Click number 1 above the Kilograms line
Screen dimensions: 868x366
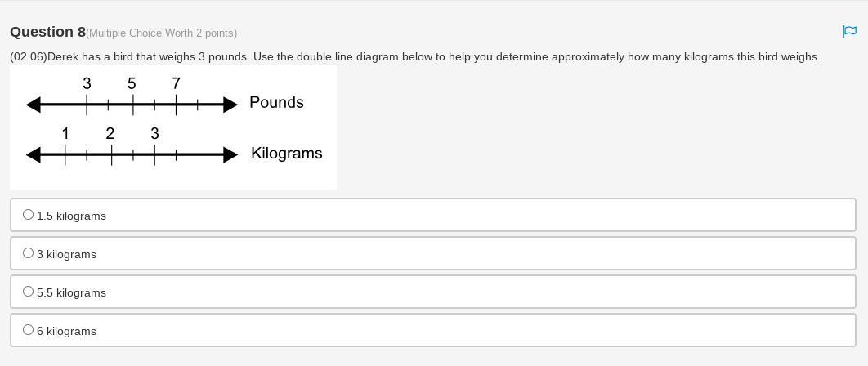(65, 133)
